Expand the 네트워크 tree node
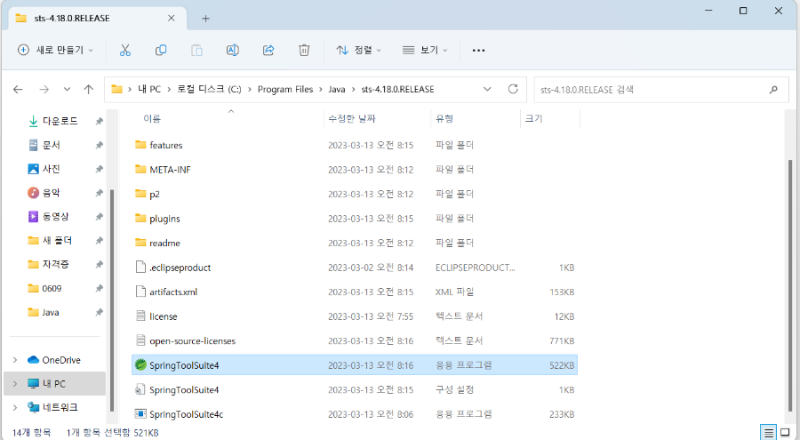 click(15, 407)
